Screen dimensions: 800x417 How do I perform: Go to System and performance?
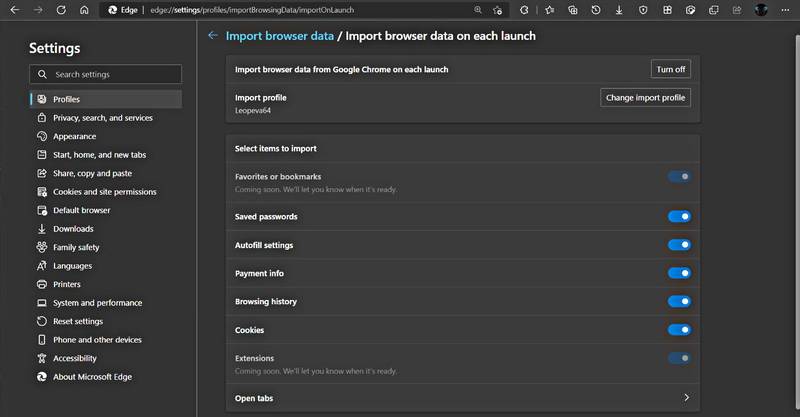[106, 303]
